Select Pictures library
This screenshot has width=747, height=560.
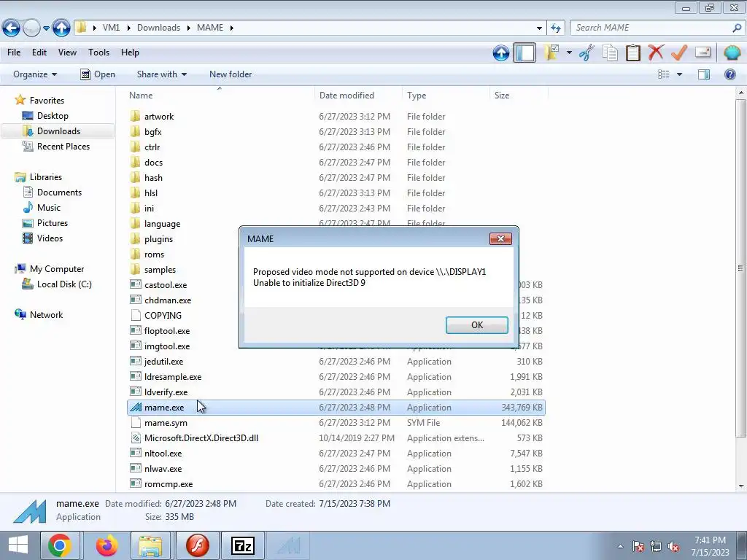[x=53, y=223]
